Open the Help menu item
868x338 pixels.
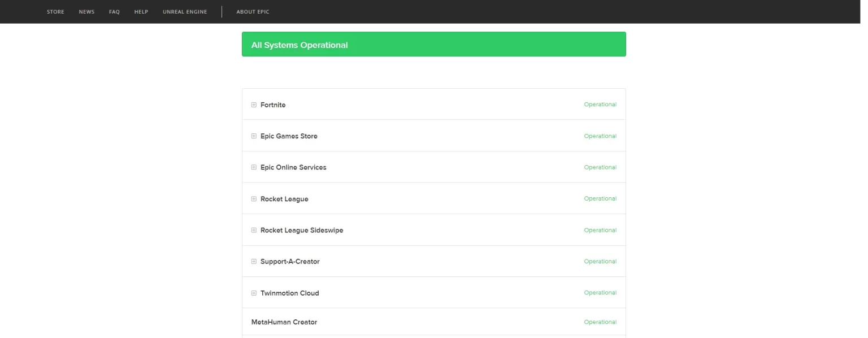(x=141, y=12)
